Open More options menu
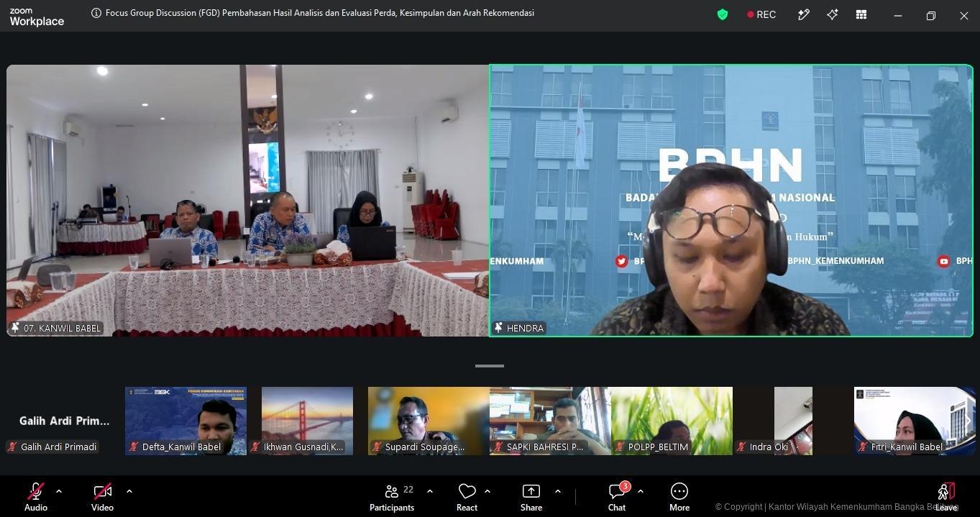The height and width of the screenshot is (517, 980). pyautogui.click(x=679, y=497)
